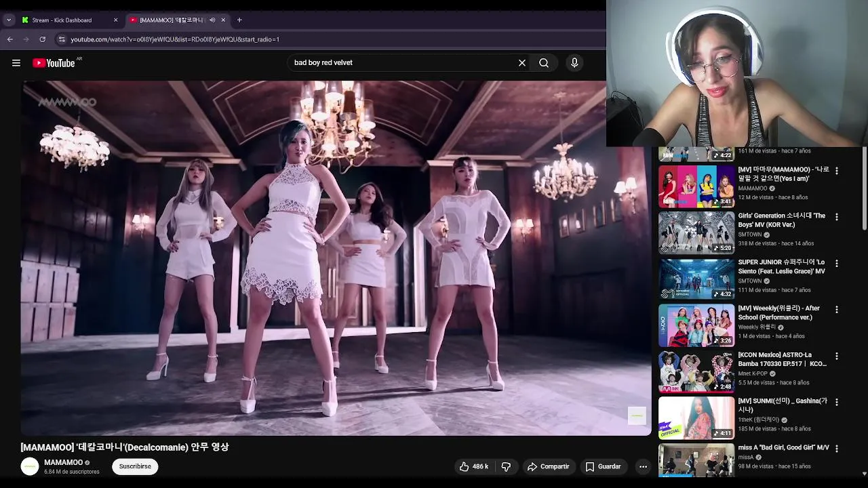Open options menu for MAMAMOO 'Yes I am'
This screenshot has width=868, height=488.
pos(836,171)
